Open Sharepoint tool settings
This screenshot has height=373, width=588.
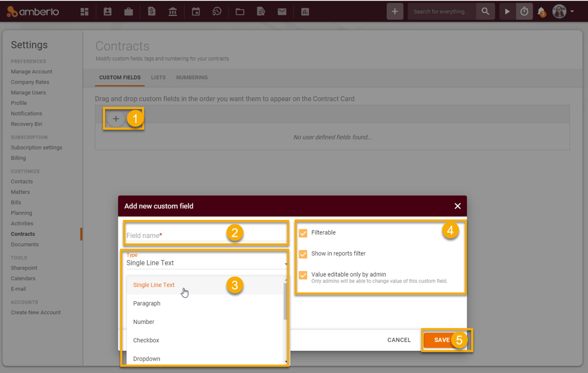click(24, 268)
